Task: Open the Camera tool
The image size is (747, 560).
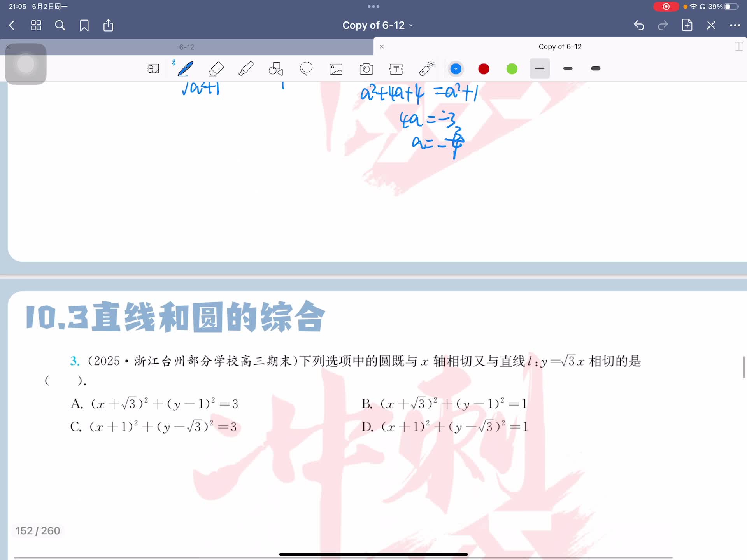Action: click(x=366, y=69)
